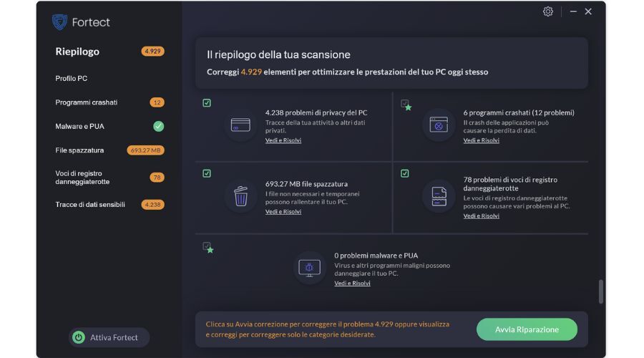Click Attiva Fortect button

point(109,337)
